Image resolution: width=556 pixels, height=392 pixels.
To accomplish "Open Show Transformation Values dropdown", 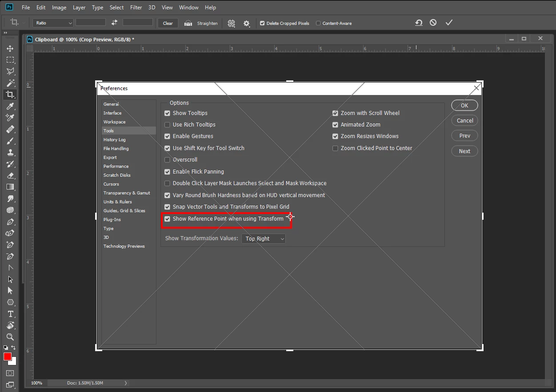I will coord(264,239).
